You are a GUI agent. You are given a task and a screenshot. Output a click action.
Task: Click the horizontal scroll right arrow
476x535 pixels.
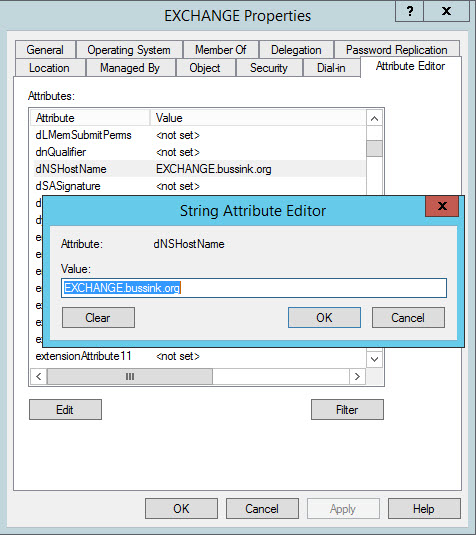point(357,376)
